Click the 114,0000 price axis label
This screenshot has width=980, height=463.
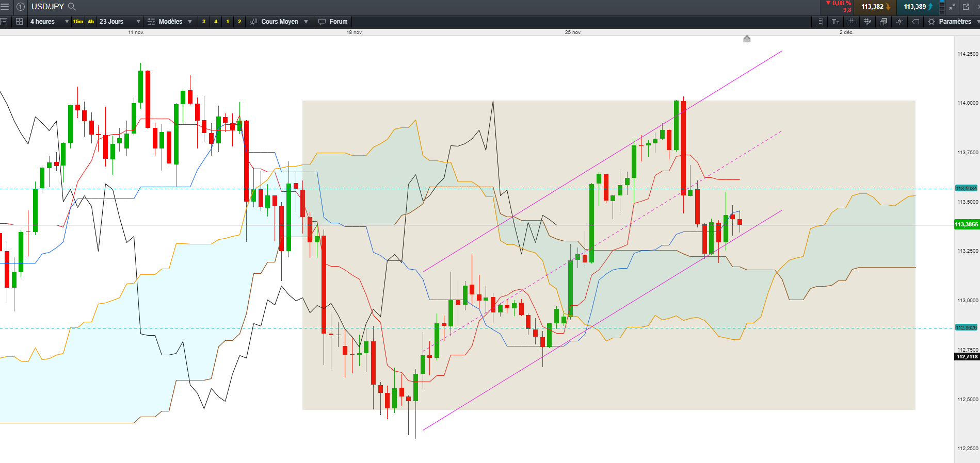tap(968, 103)
